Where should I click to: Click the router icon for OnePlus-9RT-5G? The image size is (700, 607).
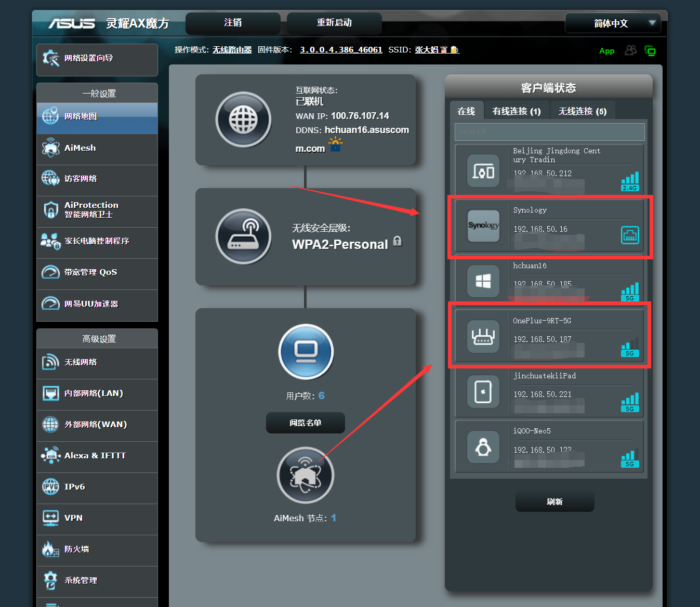[x=483, y=336]
